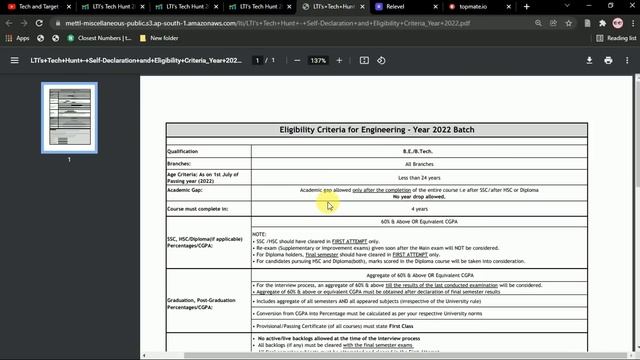Close the Tech and Target tab
This screenshot has width=640, height=360.
coord(69,7)
